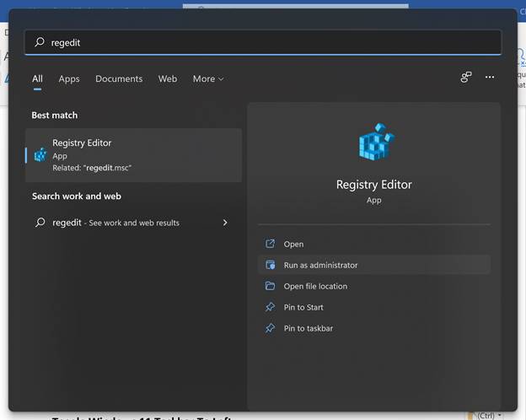Click the Open file location folder icon

(270, 286)
